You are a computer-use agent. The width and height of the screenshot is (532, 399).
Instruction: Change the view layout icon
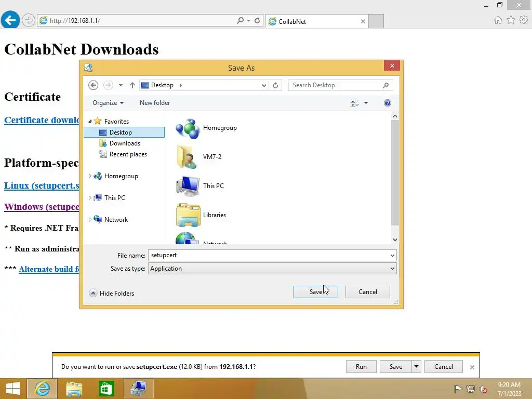click(x=355, y=103)
